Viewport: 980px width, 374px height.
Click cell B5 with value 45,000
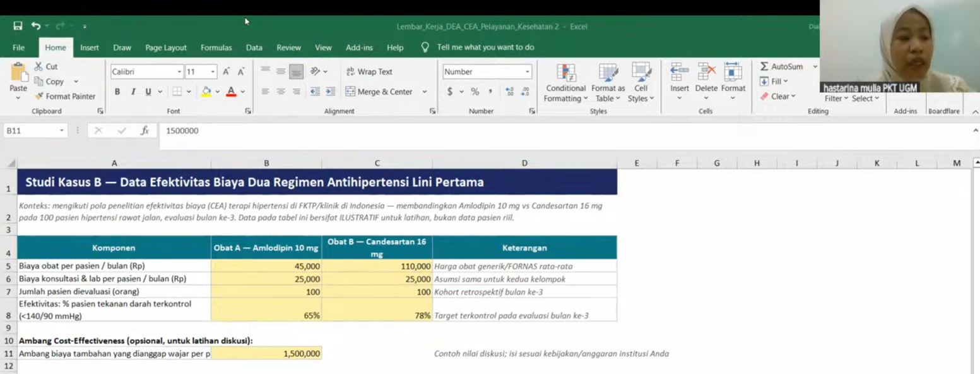tap(266, 266)
